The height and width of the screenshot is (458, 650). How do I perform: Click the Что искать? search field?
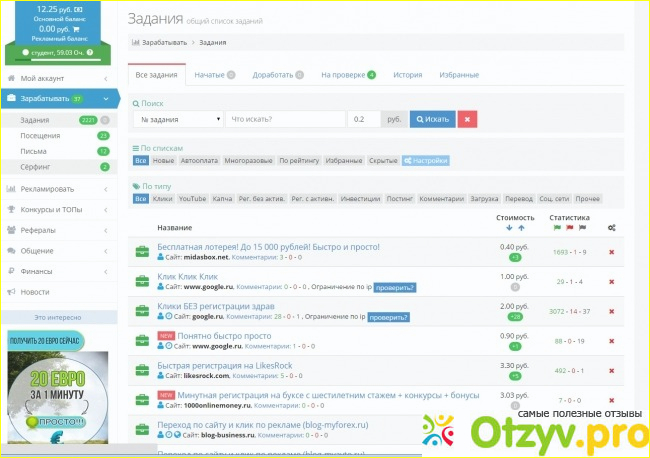pos(285,119)
